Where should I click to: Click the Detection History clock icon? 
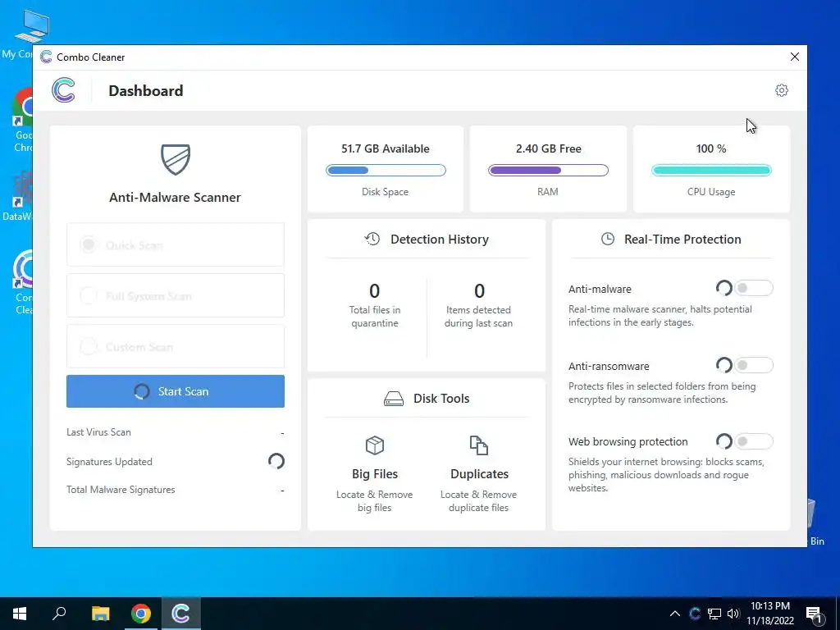[x=372, y=239]
